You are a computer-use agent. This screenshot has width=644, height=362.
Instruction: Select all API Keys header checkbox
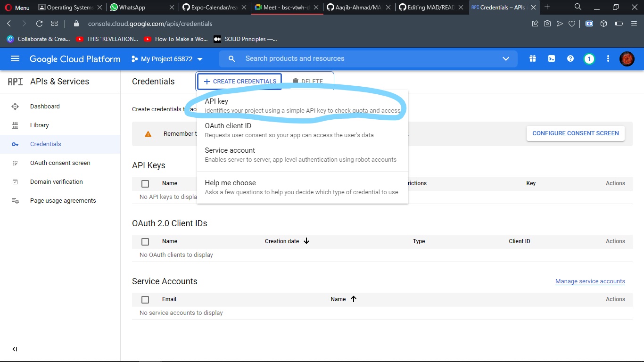(x=145, y=184)
